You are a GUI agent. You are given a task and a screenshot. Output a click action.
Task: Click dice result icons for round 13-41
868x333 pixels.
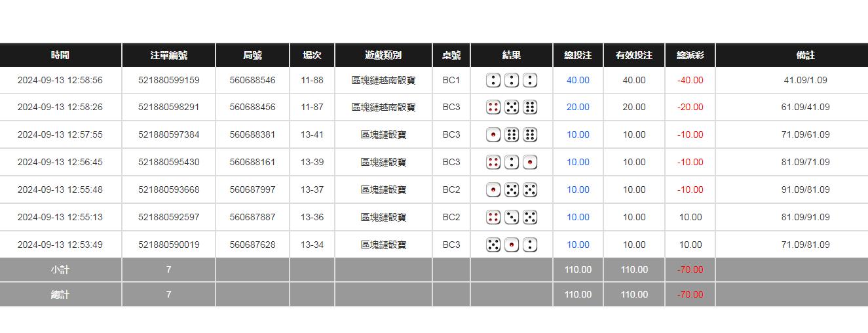(x=512, y=134)
